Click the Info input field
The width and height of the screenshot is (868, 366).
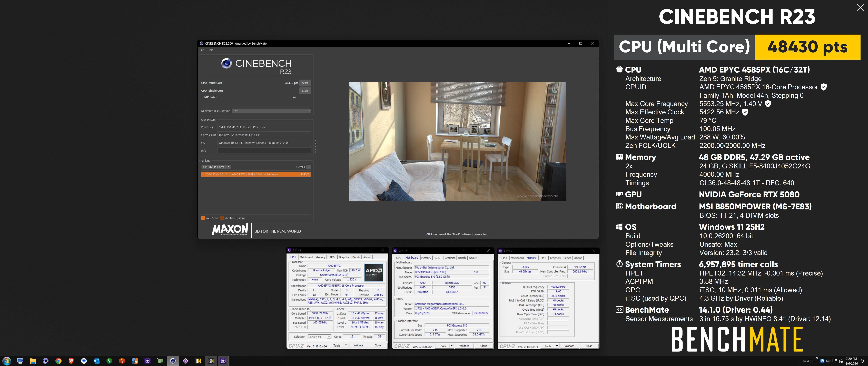(x=264, y=151)
